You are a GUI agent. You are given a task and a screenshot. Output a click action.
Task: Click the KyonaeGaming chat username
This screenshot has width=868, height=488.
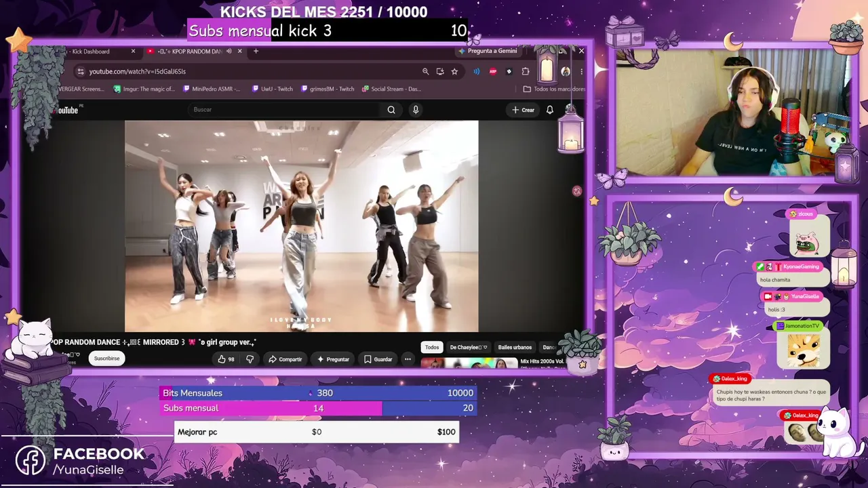[801, 267]
